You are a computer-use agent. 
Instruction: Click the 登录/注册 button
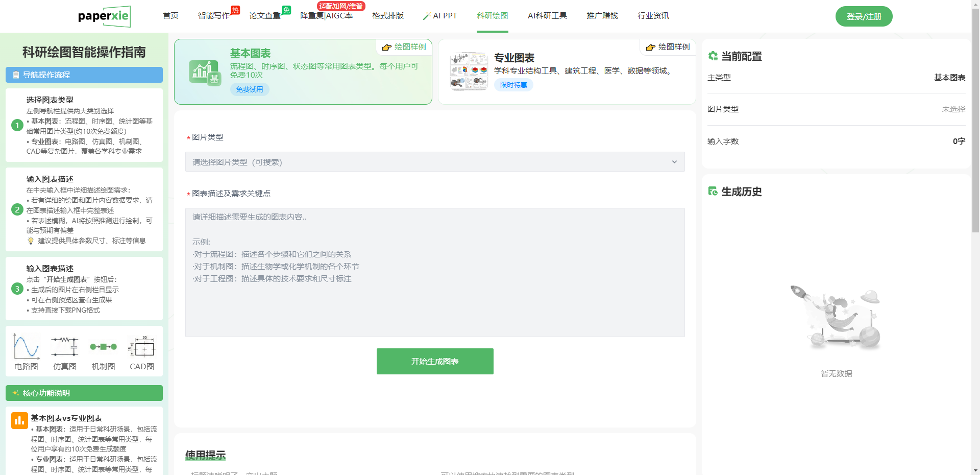tap(864, 16)
